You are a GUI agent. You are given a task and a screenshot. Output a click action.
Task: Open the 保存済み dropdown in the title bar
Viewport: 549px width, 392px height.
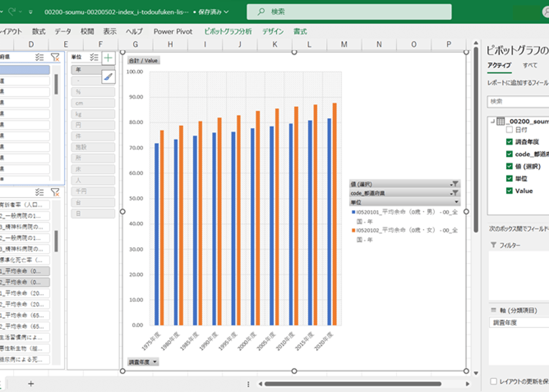pos(213,12)
